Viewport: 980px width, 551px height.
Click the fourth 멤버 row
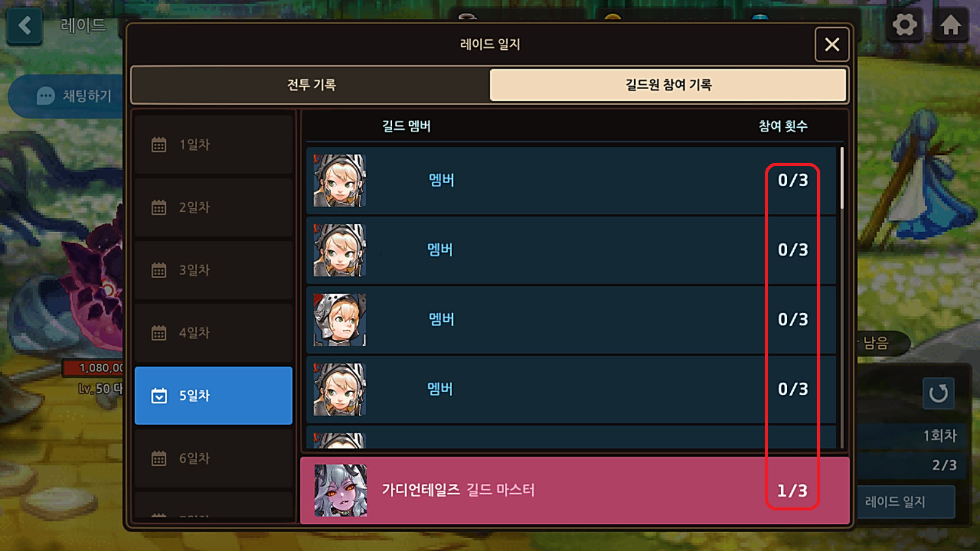pos(571,389)
